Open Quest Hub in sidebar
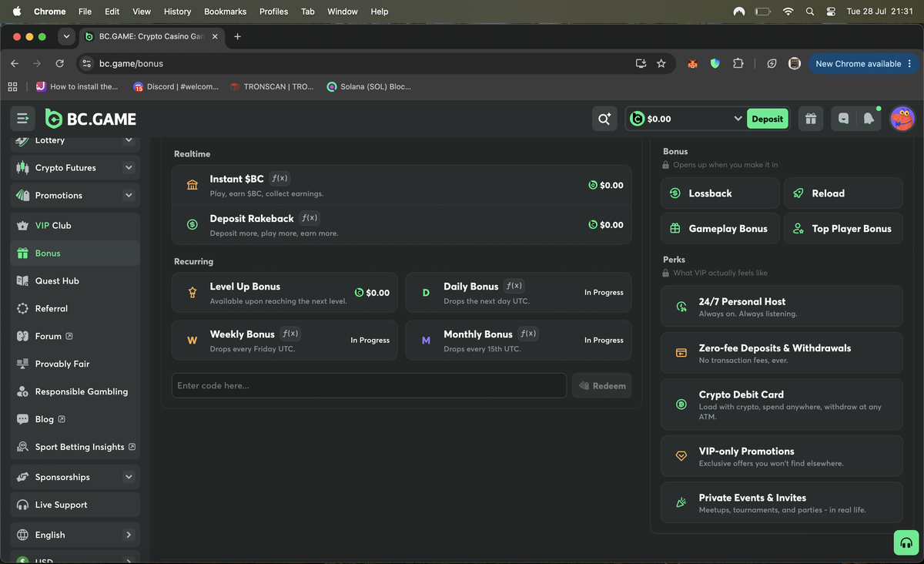This screenshot has width=924, height=564. [75, 280]
